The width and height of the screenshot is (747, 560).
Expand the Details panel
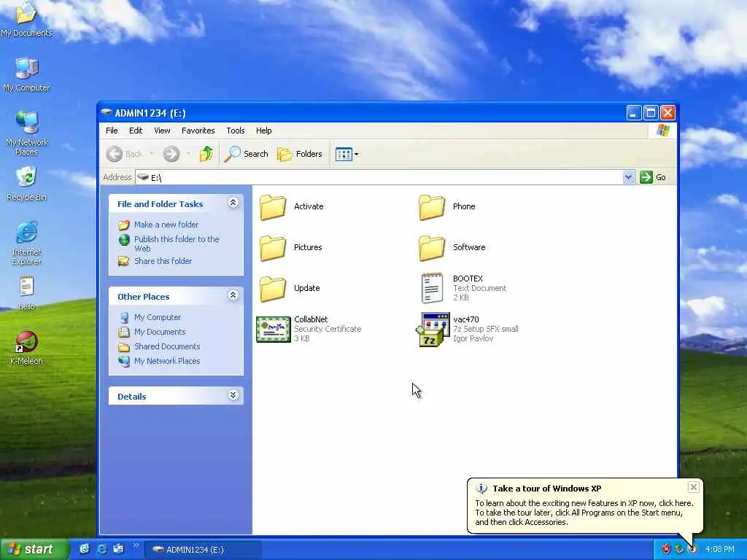(x=233, y=395)
